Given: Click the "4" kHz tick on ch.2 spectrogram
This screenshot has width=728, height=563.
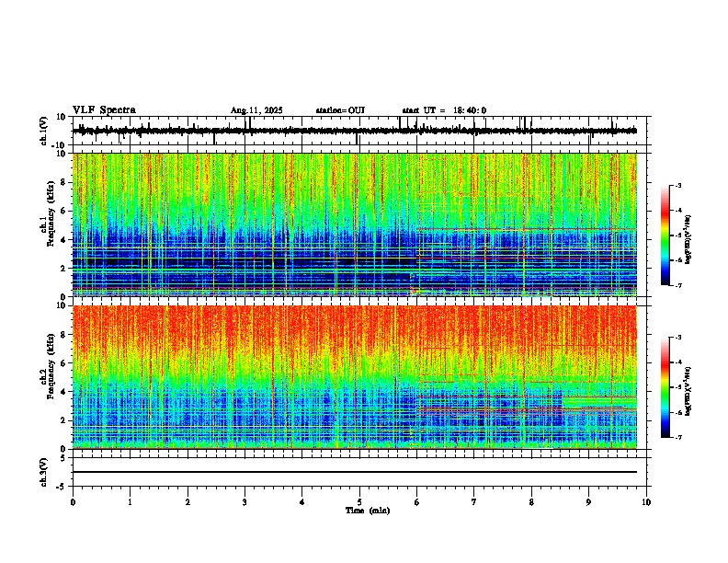Looking at the screenshot, I should coord(64,392).
